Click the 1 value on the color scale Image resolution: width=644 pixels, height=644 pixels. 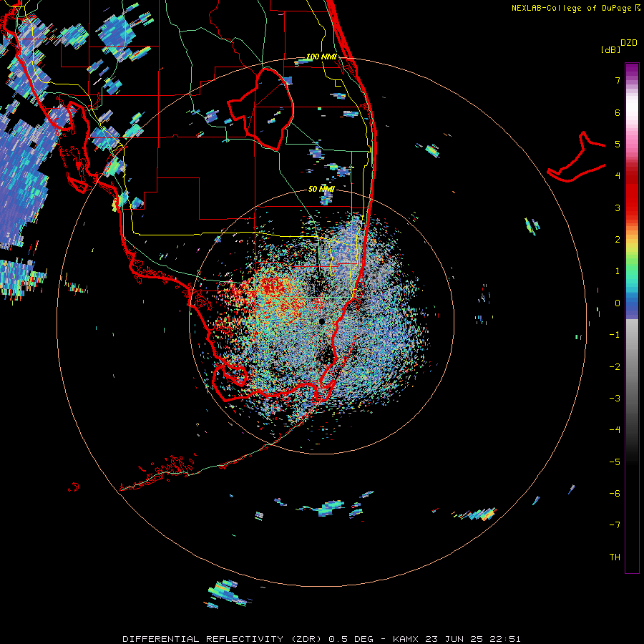coord(618,271)
